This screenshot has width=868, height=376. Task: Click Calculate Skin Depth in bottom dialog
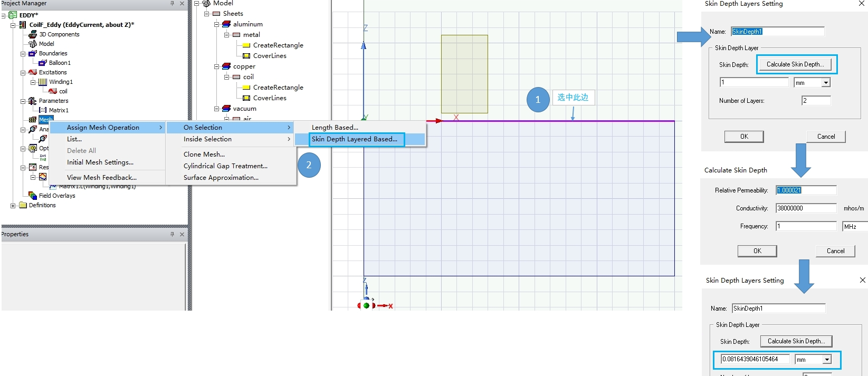pyautogui.click(x=796, y=341)
